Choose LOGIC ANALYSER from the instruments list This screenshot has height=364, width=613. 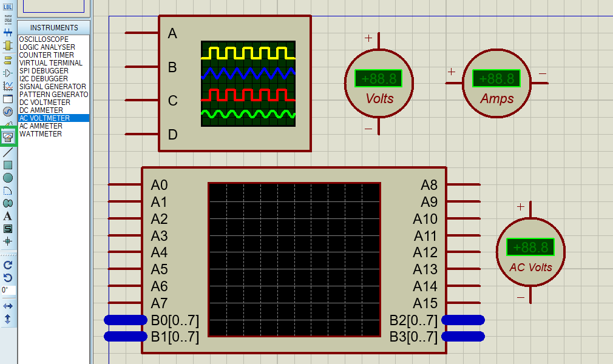[54, 47]
